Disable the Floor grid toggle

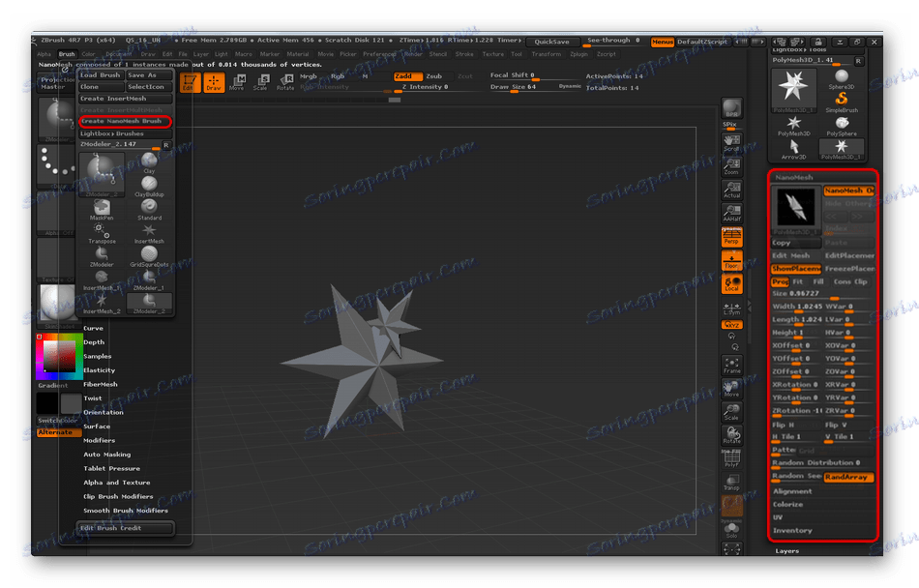(731, 259)
